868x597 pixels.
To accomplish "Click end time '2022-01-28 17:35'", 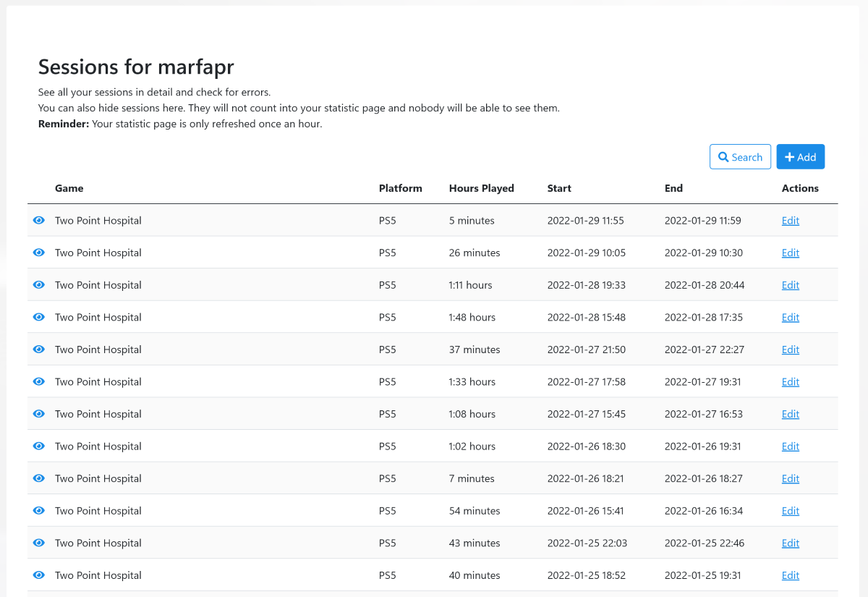I will click(704, 317).
